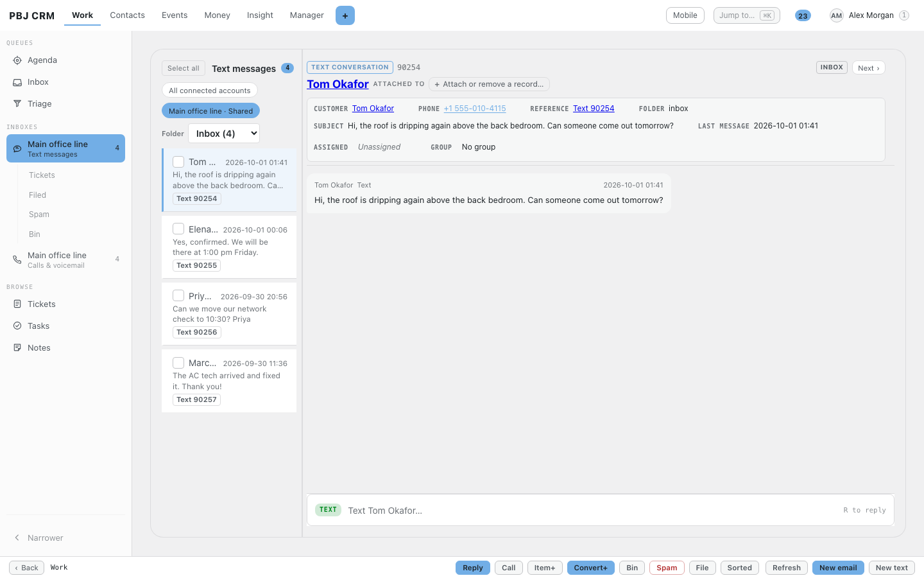Open the Jump to search box
924x578 pixels.
click(747, 15)
